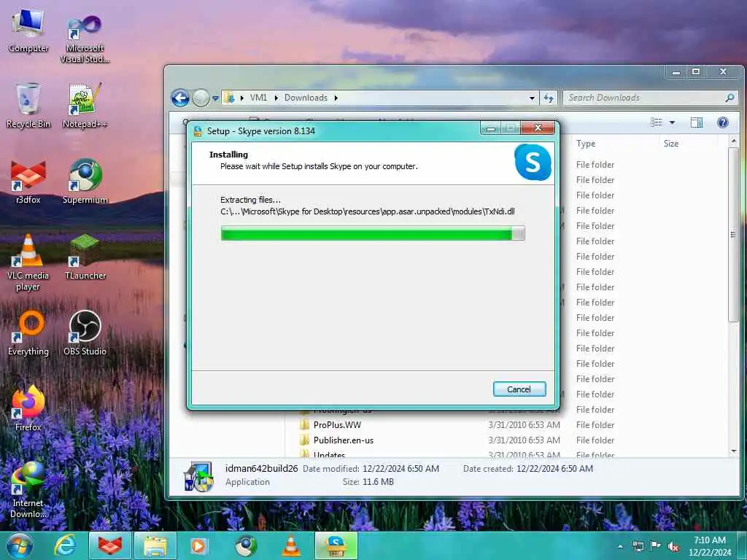Open the Windows Start menu orb
The width and height of the screenshot is (747, 560).
pyautogui.click(x=20, y=545)
